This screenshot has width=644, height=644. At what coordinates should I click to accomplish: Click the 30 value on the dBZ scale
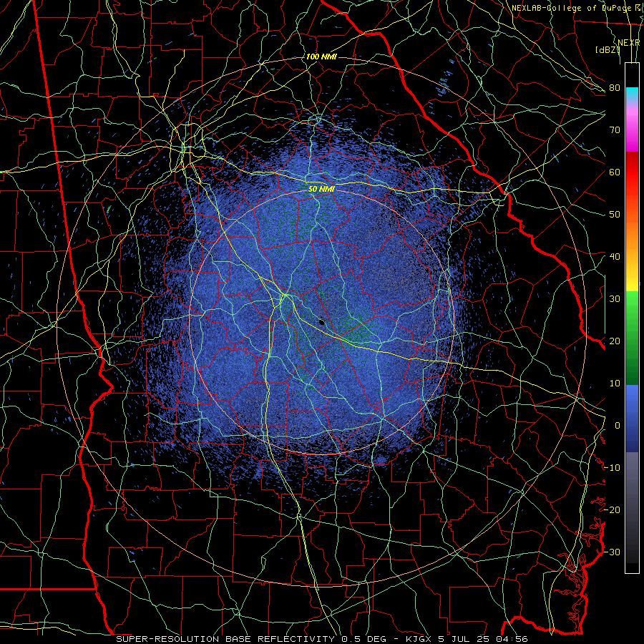pyautogui.click(x=615, y=299)
